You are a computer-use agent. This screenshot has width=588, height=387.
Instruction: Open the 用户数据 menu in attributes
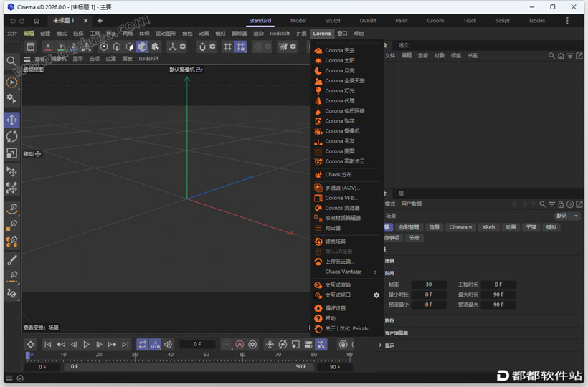pyautogui.click(x=412, y=204)
